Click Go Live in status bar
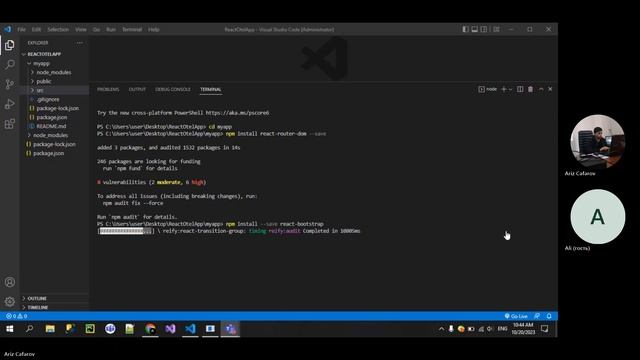This screenshot has height=360, width=640. click(x=516, y=316)
